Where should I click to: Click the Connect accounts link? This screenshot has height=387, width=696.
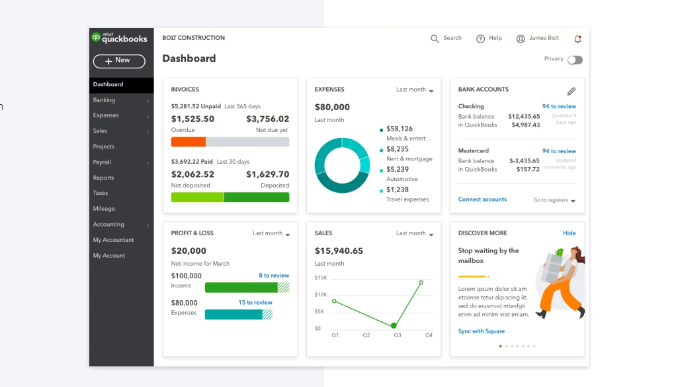(x=482, y=200)
